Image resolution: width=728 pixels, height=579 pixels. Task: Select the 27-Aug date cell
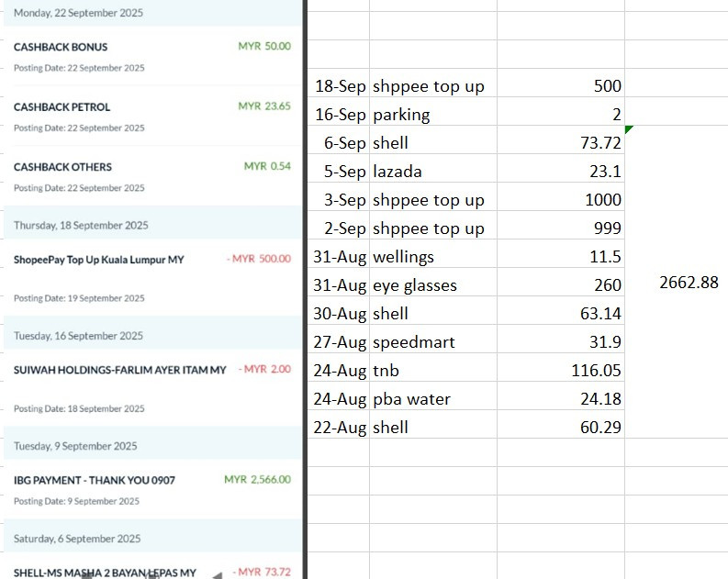pyautogui.click(x=339, y=340)
